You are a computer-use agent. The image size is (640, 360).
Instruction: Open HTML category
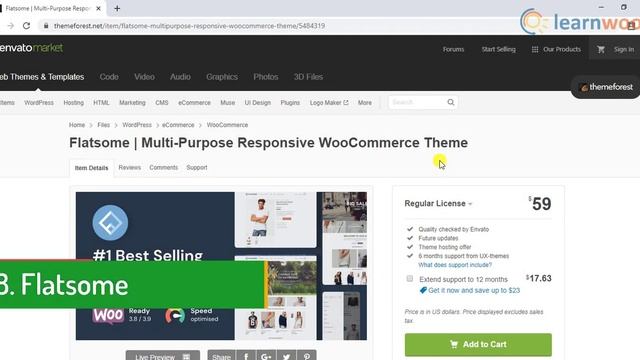(x=101, y=103)
